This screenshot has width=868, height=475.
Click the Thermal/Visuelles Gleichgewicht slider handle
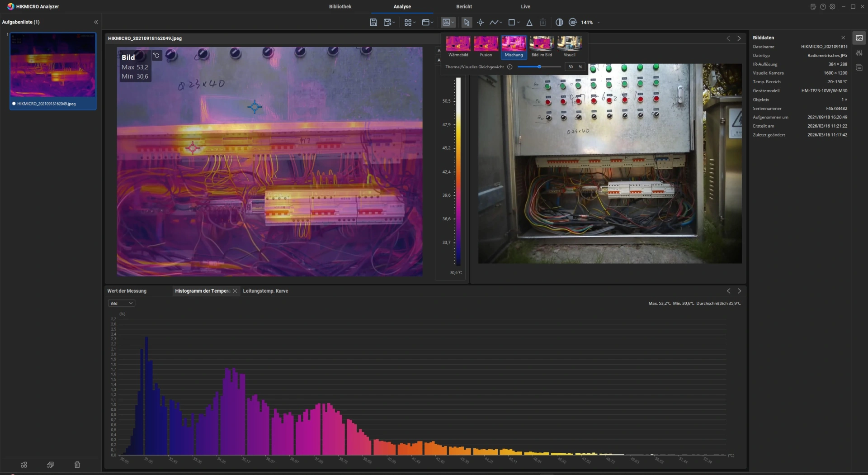pyautogui.click(x=539, y=67)
